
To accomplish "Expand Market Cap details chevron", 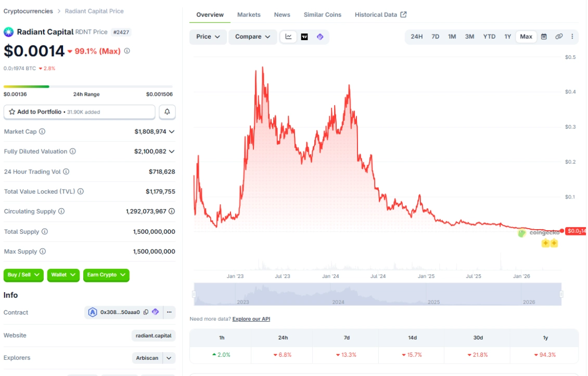I will tap(172, 132).
